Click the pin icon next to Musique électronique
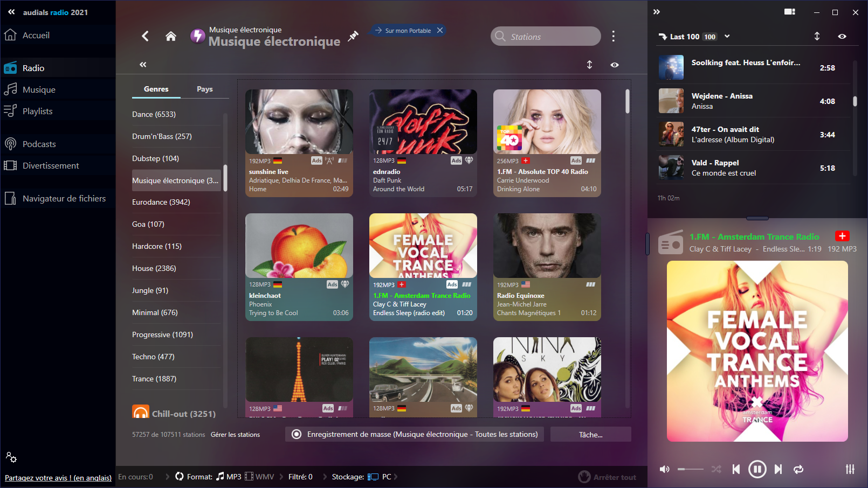This screenshot has width=868, height=488. click(x=353, y=36)
